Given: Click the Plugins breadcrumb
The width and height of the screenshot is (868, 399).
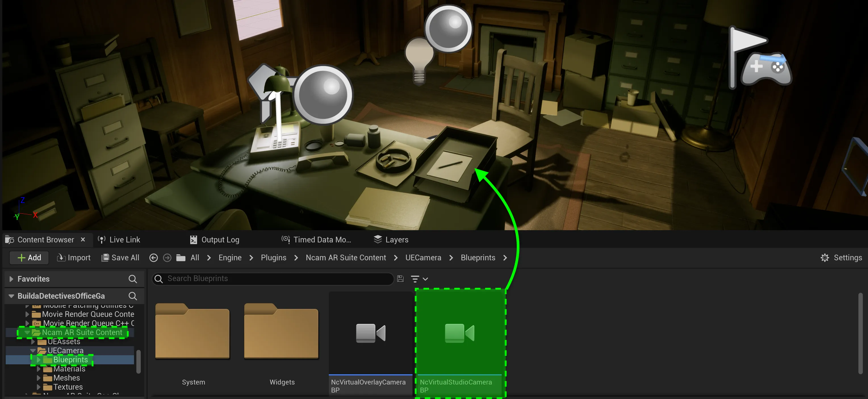Looking at the screenshot, I should pyautogui.click(x=273, y=258).
